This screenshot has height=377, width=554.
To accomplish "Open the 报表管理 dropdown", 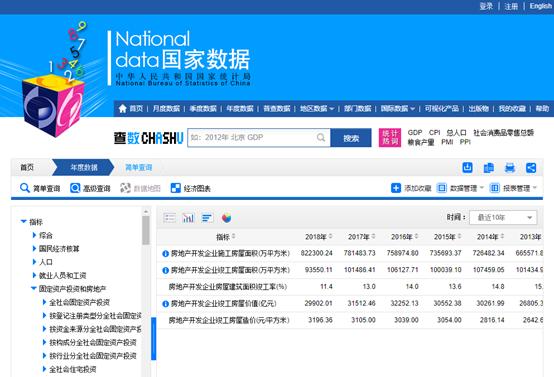I will (513, 188).
